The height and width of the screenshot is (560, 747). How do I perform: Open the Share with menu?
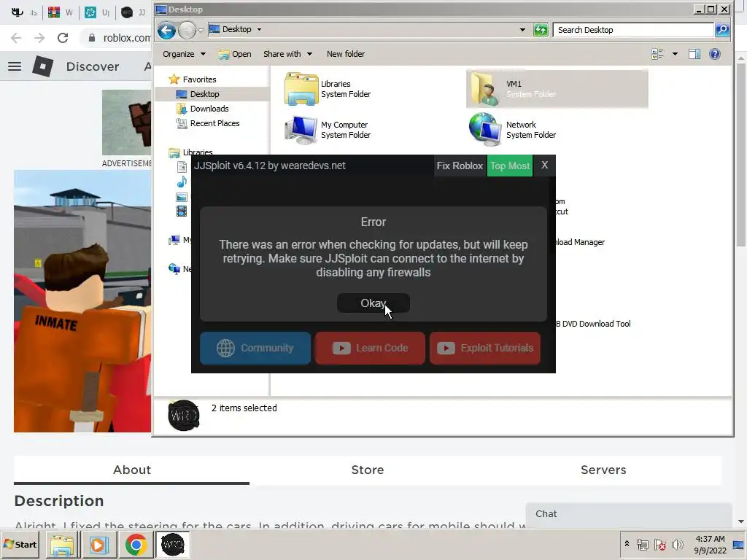(x=287, y=54)
